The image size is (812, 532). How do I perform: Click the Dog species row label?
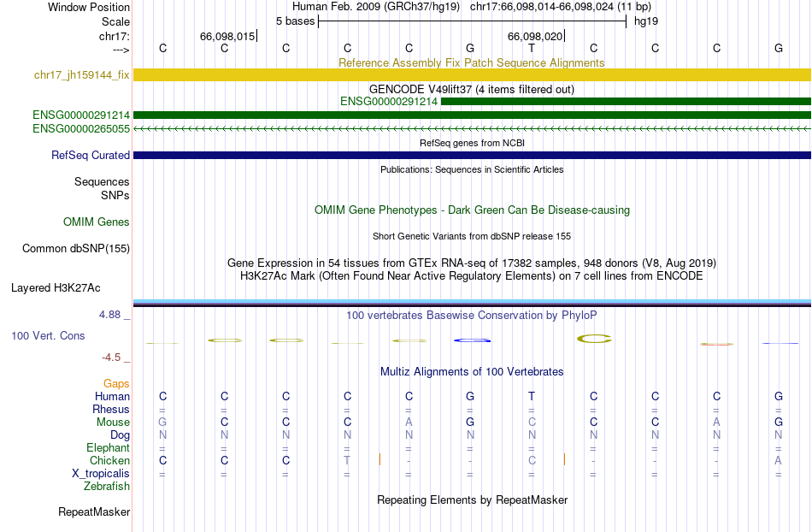pos(121,435)
